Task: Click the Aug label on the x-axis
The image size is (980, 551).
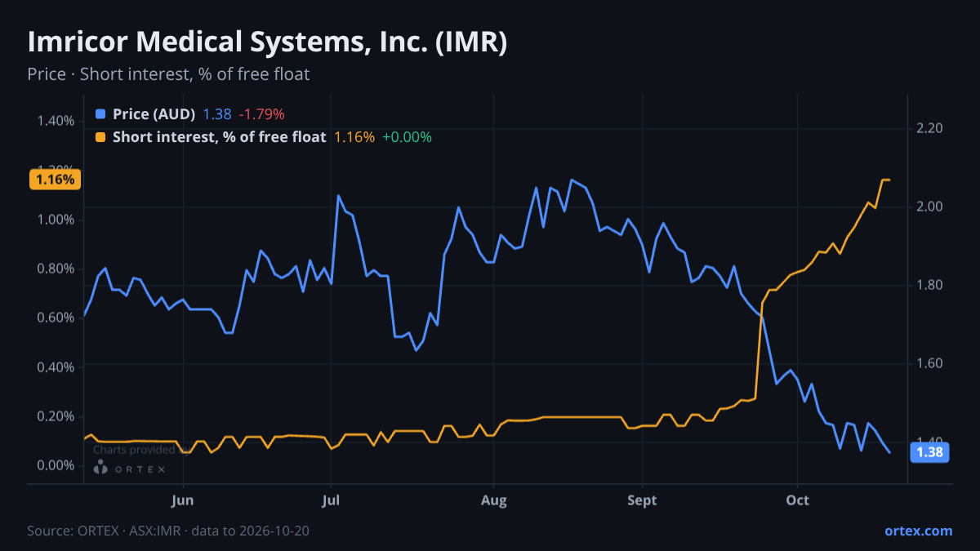Action: click(493, 500)
